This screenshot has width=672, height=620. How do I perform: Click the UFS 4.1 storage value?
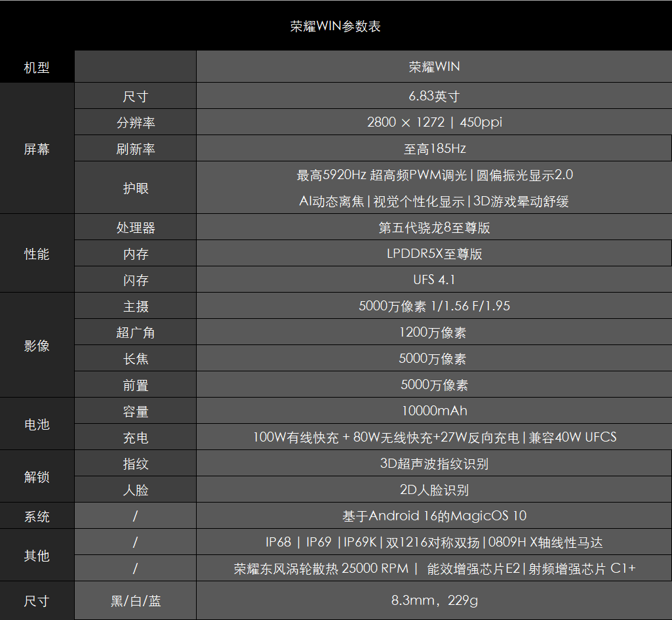[434, 280]
